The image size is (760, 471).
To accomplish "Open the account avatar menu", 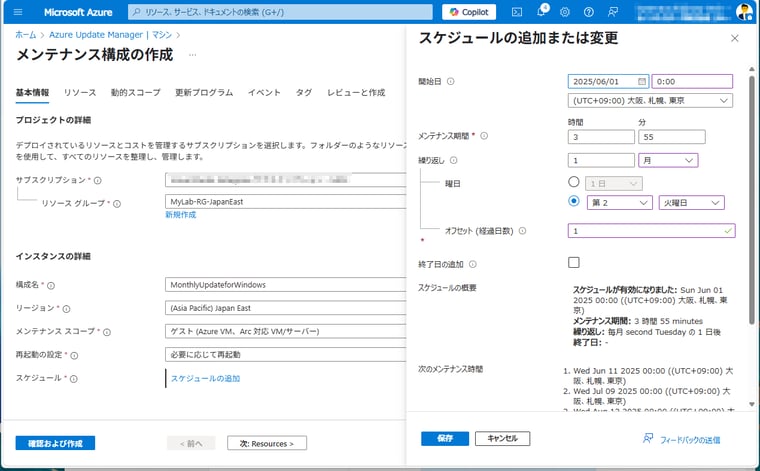I will [744, 12].
